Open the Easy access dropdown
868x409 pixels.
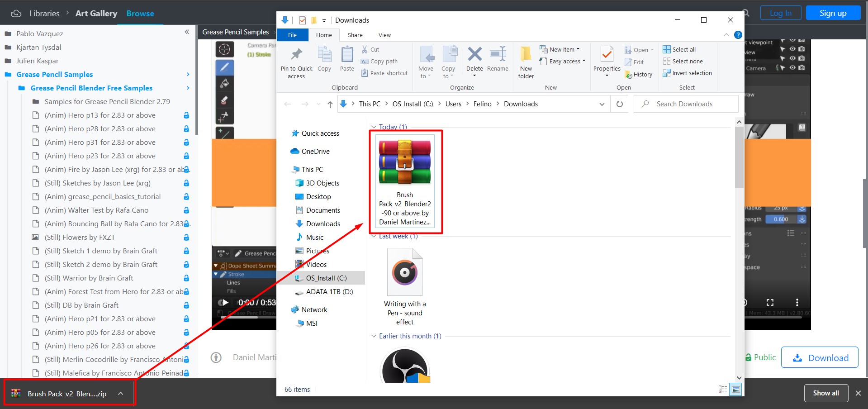562,61
